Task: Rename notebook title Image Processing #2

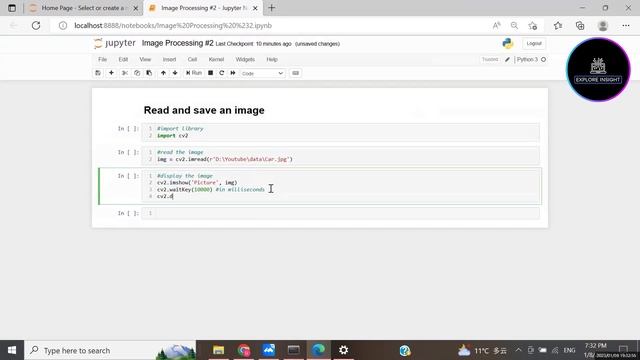Action: [x=178, y=43]
